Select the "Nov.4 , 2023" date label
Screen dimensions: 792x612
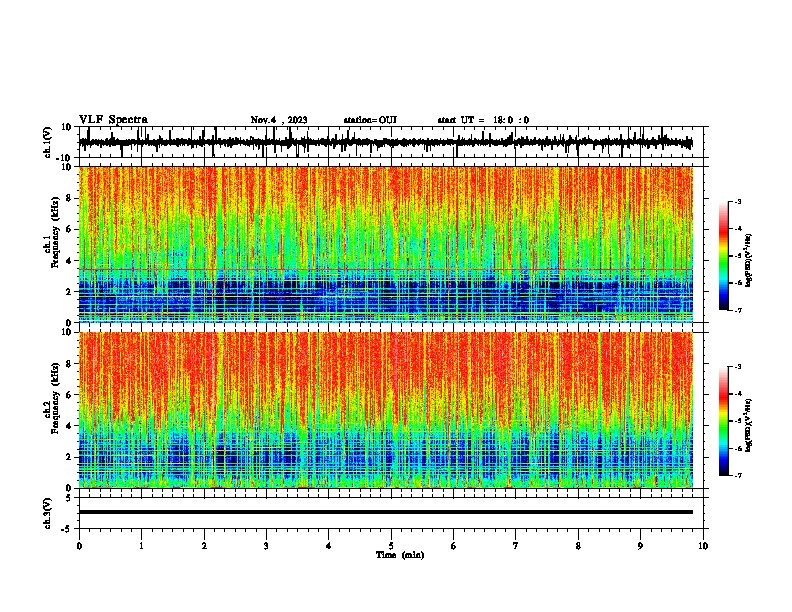click(279, 120)
